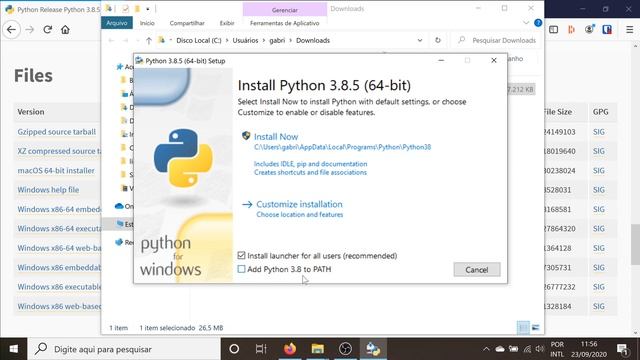Open Windows help file link
The height and width of the screenshot is (360, 640).
pyautogui.click(x=48, y=190)
